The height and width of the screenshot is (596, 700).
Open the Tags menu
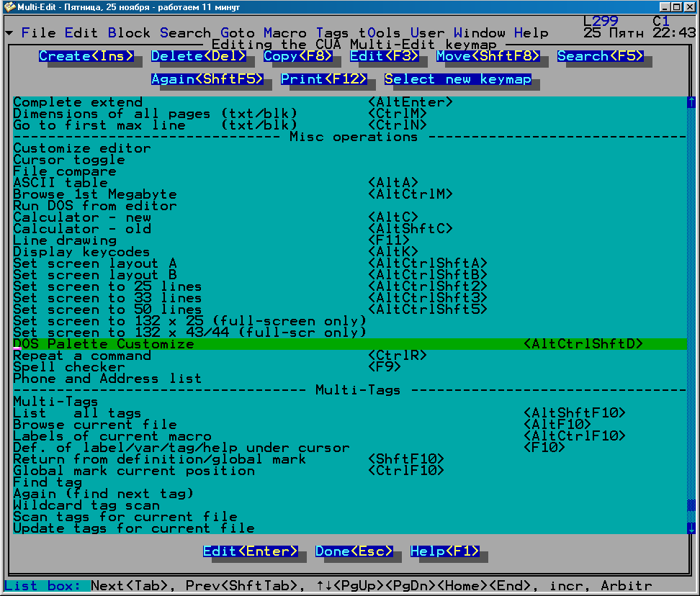pyautogui.click(x=333, y=33)
